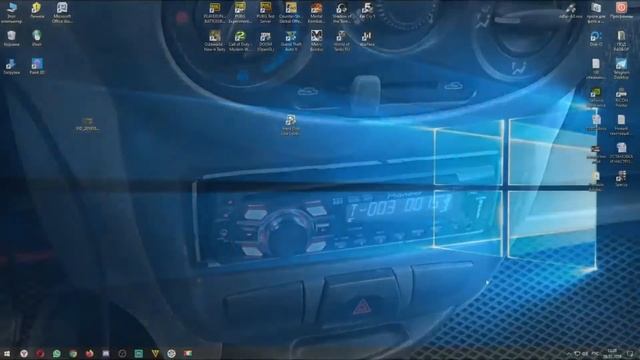Select the PUBG Test Server shortcut

[x=265, y=12]
